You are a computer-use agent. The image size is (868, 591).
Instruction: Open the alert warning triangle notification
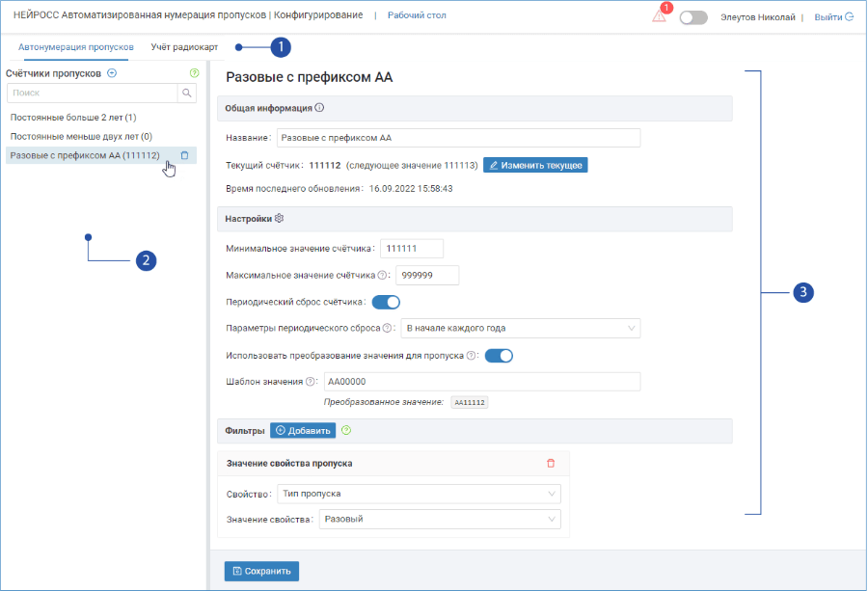(x=659, y=15)
